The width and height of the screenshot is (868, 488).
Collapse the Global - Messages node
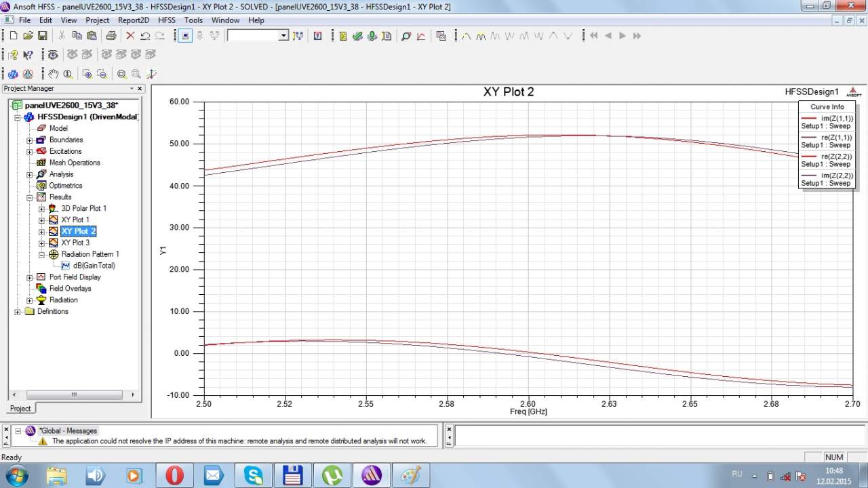coord(18,431)
